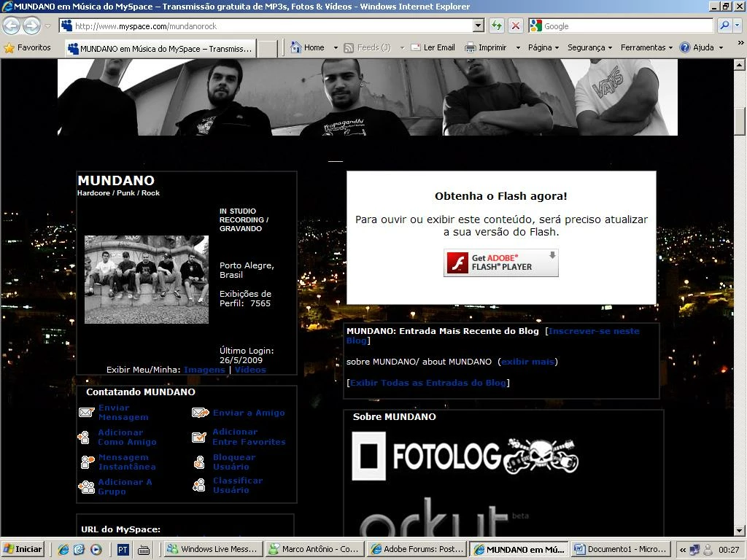Switch to Adobe Forums taskbar window
This screenshot has width=747, height=560.
(x=417, y=549)
